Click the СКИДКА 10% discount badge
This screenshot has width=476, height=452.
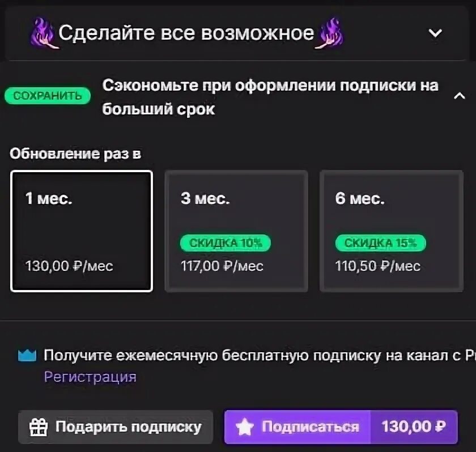(226, 243)
